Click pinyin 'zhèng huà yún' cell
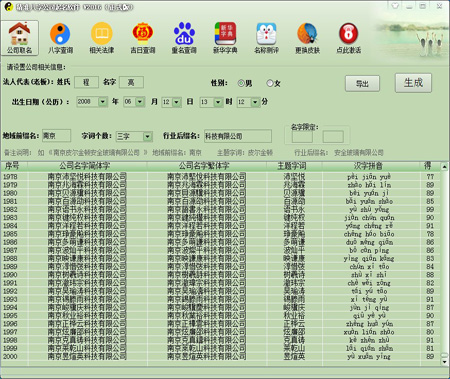The width and height of the screenshot is (450, 379). [369, 324]
